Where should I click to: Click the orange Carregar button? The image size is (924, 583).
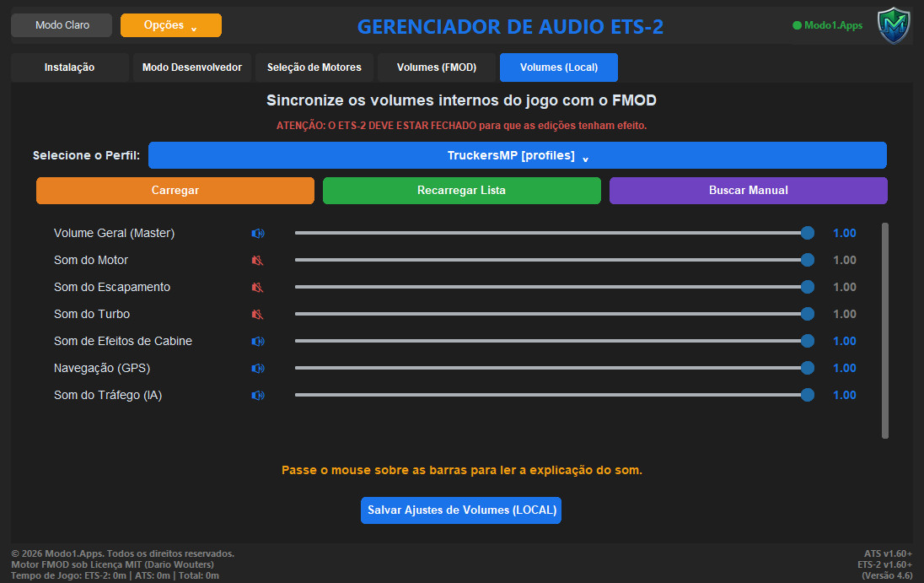pos(175,191)
